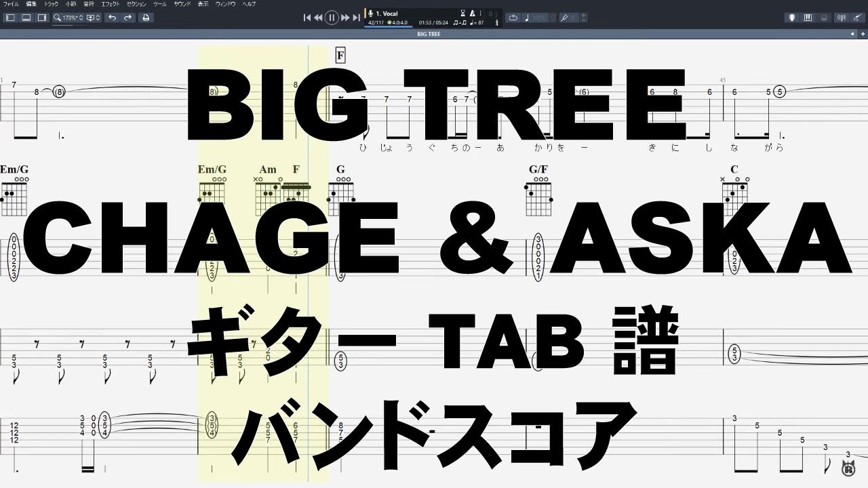The image size is (868, 488).
Task: Click the Em/G chord name at left edge
Action: pos(14,169)
